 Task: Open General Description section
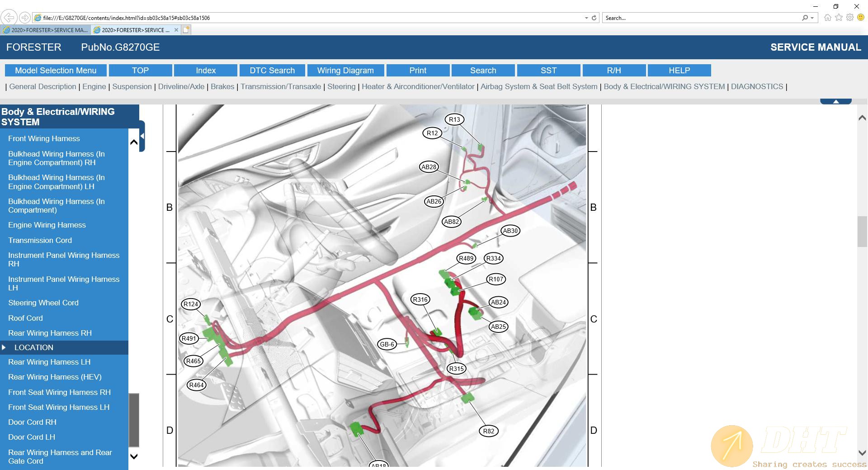(x=42, y=86)
